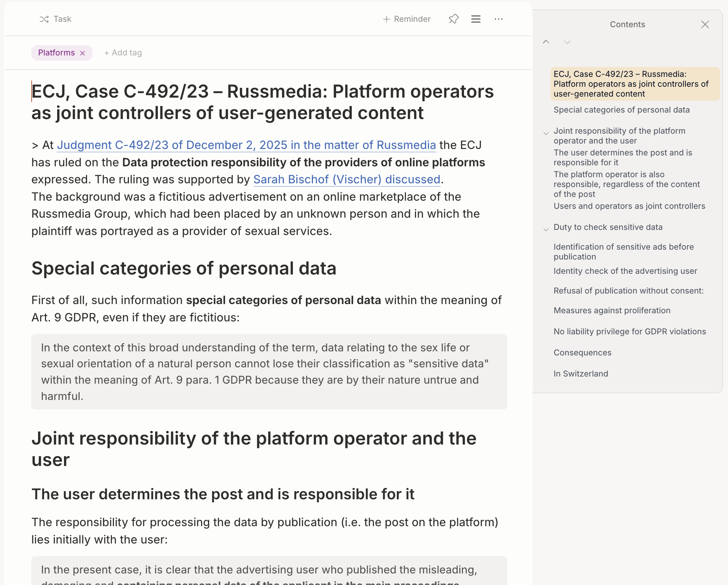Click Add tag
The height and width of the screenshot is (585, 728).
coord(123,53)
